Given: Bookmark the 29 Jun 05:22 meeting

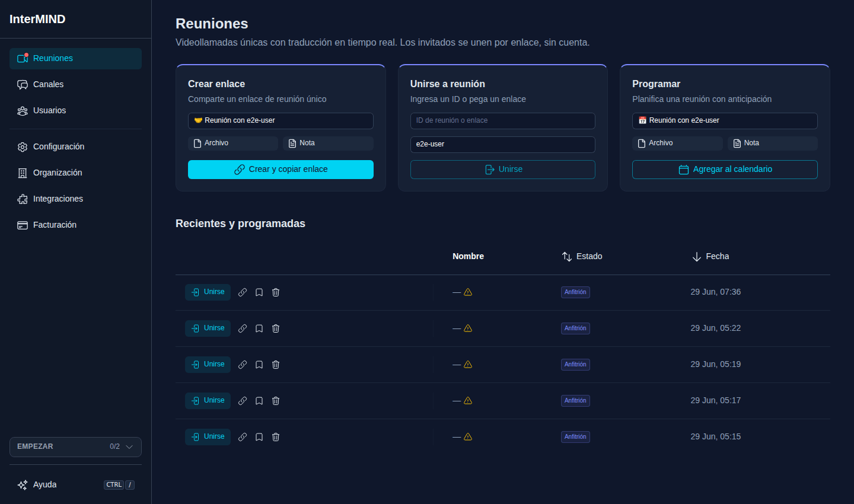Looking at the screenshot, I should tap(259, 328).
